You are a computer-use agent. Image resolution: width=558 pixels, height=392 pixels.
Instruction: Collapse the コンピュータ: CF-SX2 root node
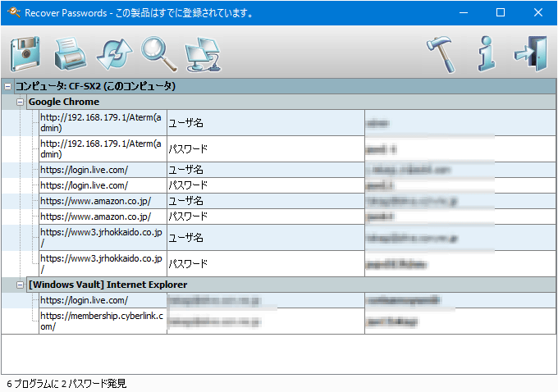(7, 86)
